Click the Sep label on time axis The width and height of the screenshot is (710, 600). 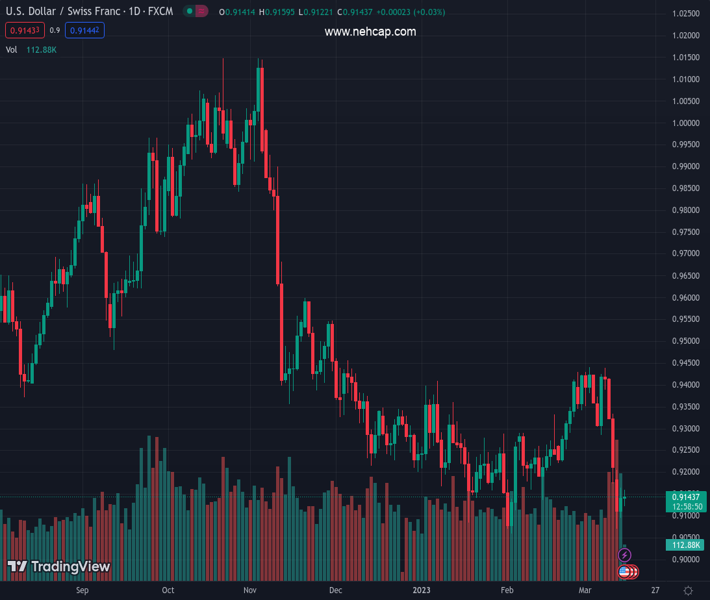coord(82,591)
